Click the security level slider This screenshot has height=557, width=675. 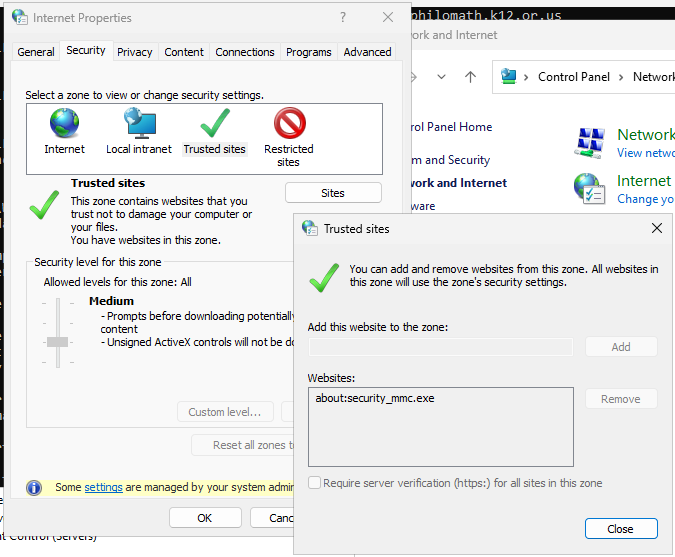point(57,341)
